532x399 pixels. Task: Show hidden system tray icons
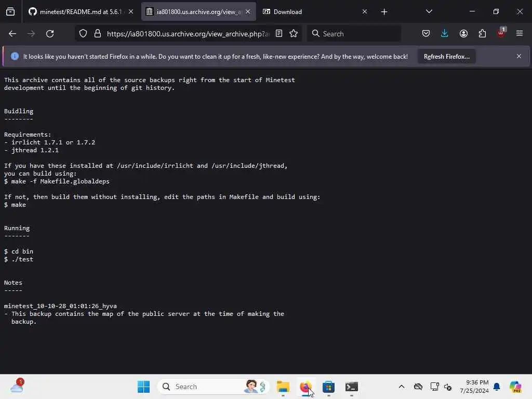(x=402, y=387)
